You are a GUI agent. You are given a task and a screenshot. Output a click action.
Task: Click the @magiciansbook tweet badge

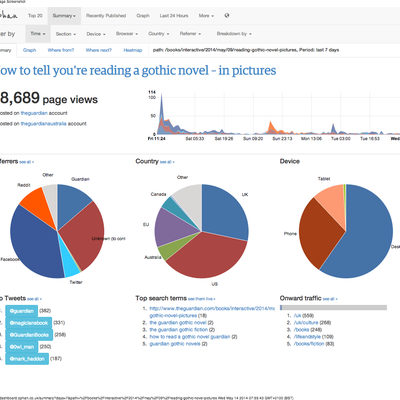(x=29, y=323)
